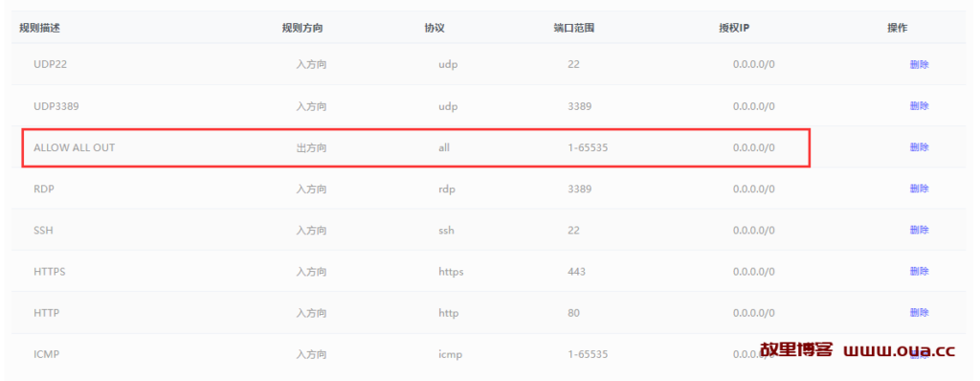Click the 端口范围 column header
The height and width of the screenshot is (381, 980).
pyautogui.click(x=574, y=28)
